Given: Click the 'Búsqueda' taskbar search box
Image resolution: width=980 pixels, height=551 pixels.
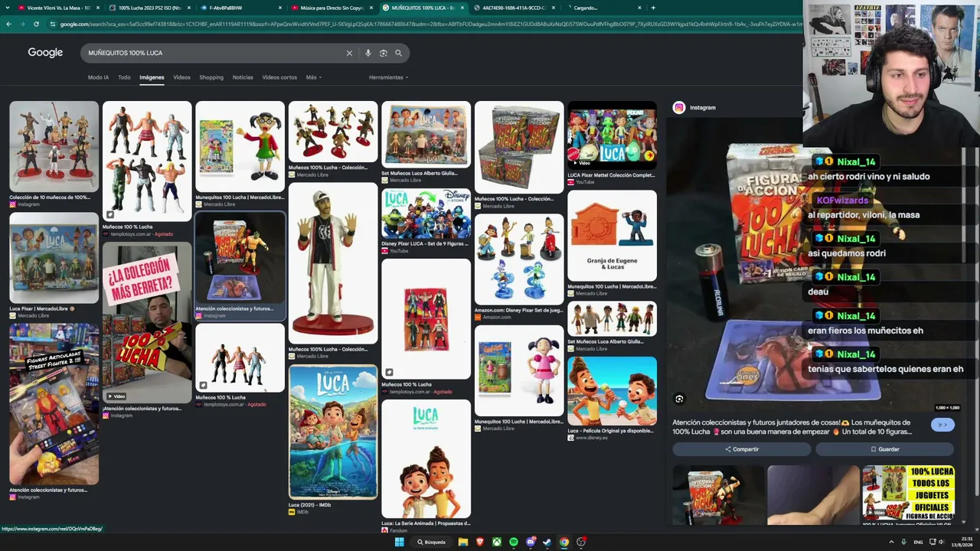Looking at the screenshot, I should click(x=431, y=542).
